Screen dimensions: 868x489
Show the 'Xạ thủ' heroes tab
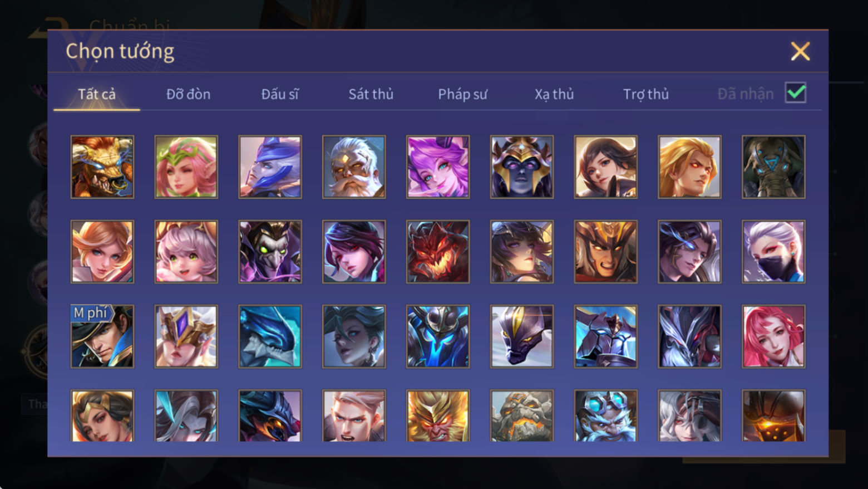(x=554, y=94)
